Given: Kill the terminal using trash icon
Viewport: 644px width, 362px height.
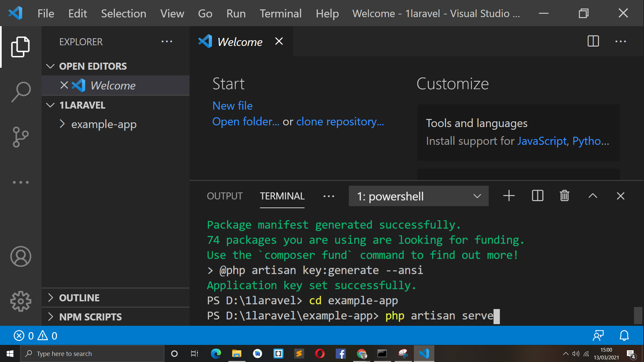Looking at the screenshot, I should coord(564,196).
